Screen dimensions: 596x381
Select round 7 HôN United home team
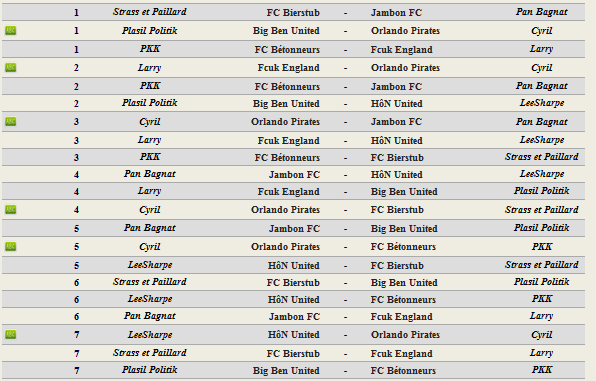pyautogui.click(x=293, y=335)
